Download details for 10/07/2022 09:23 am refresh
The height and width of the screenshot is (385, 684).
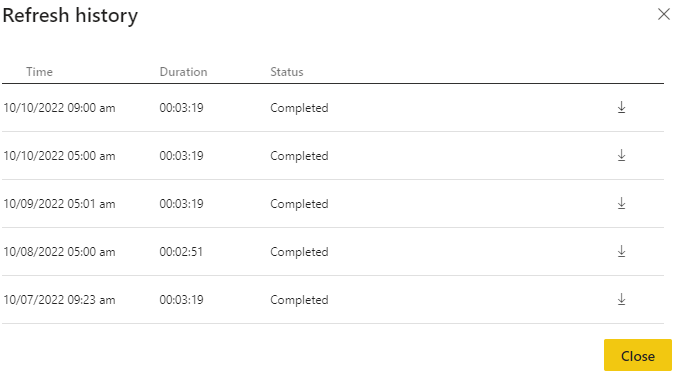[x=622, y=299]
